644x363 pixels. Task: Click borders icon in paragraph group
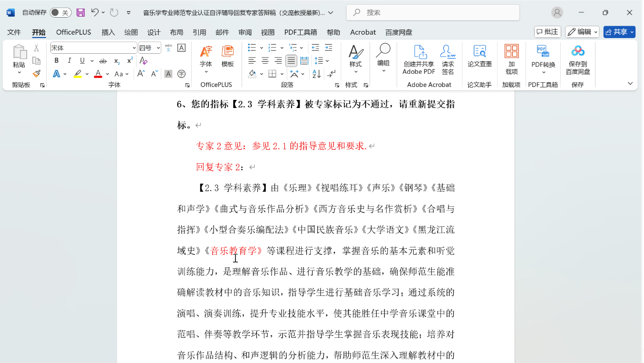tap(273, 74)
